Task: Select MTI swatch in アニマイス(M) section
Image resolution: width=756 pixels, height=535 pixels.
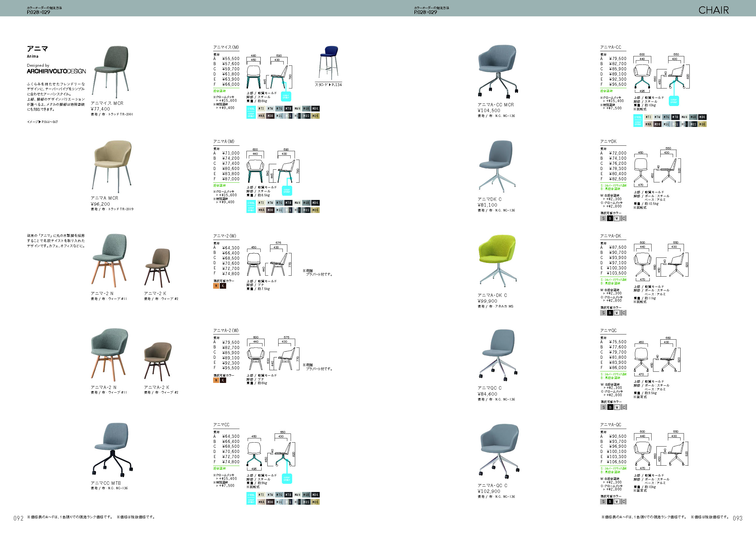Action: point(261,109)
